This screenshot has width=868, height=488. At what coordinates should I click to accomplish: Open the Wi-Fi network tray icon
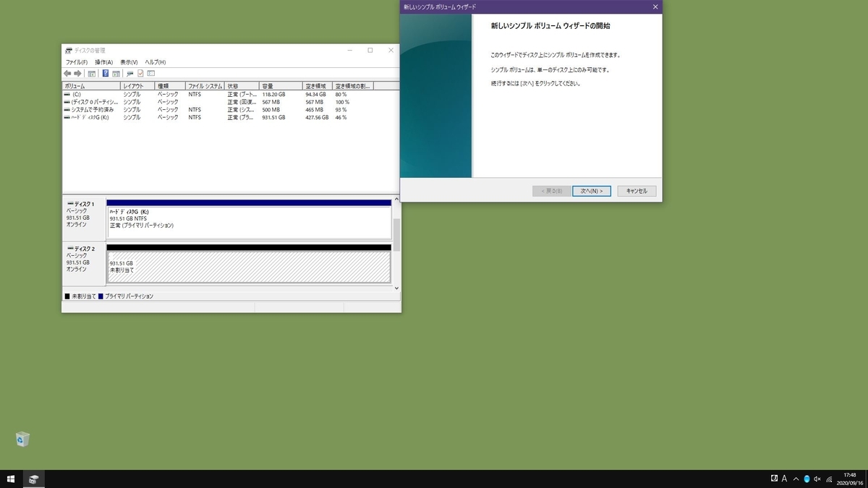829,479
